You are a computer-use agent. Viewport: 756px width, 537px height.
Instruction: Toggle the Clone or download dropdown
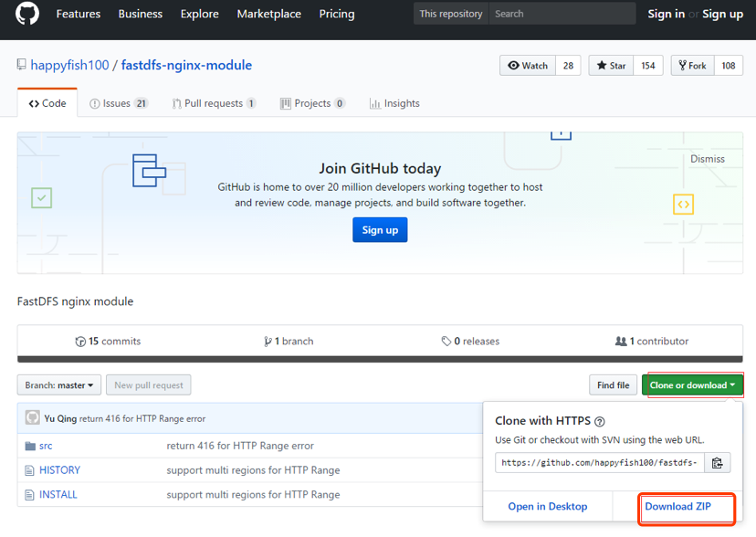(x=692, y=385)
